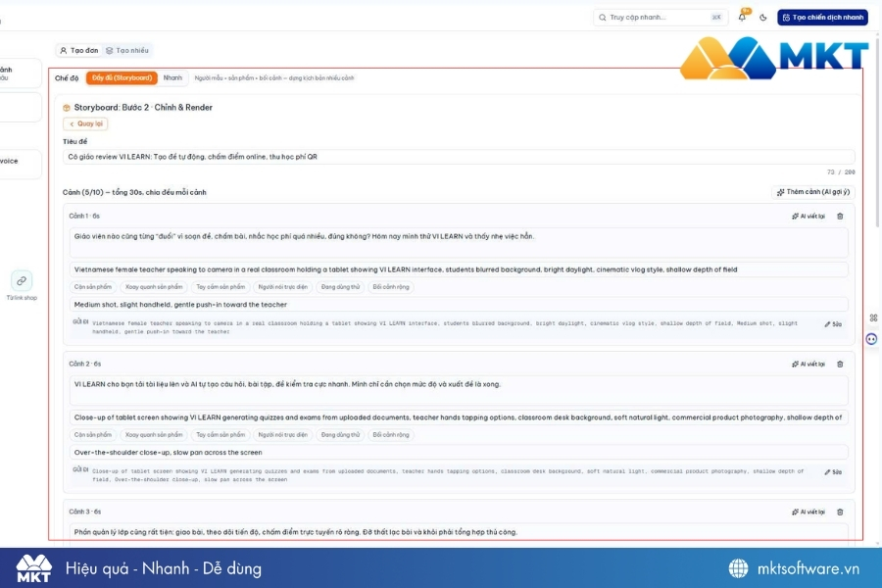Click AI viết lại for Cảnh 3
The height and width of the screenshot is (588, 882).
coord(808,512)
